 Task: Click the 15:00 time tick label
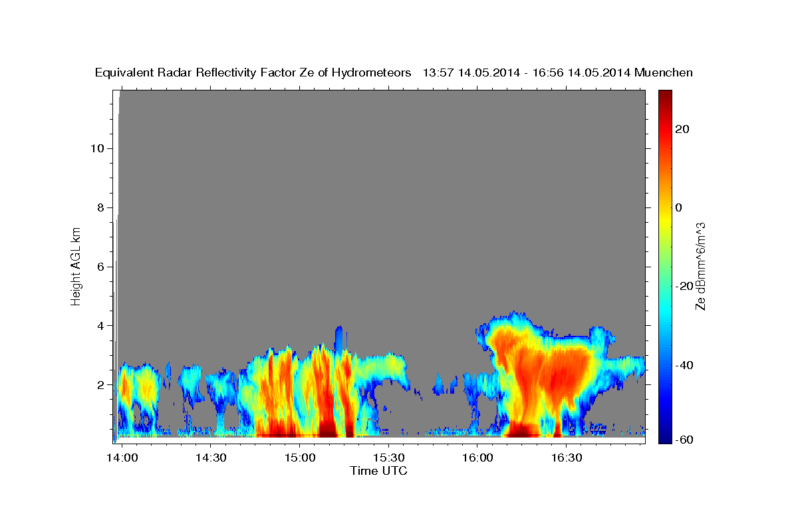click(x=299, y=458)
